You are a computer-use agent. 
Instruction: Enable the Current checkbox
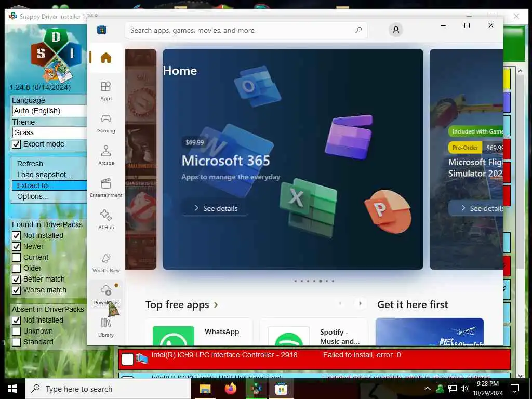[16, 257]
